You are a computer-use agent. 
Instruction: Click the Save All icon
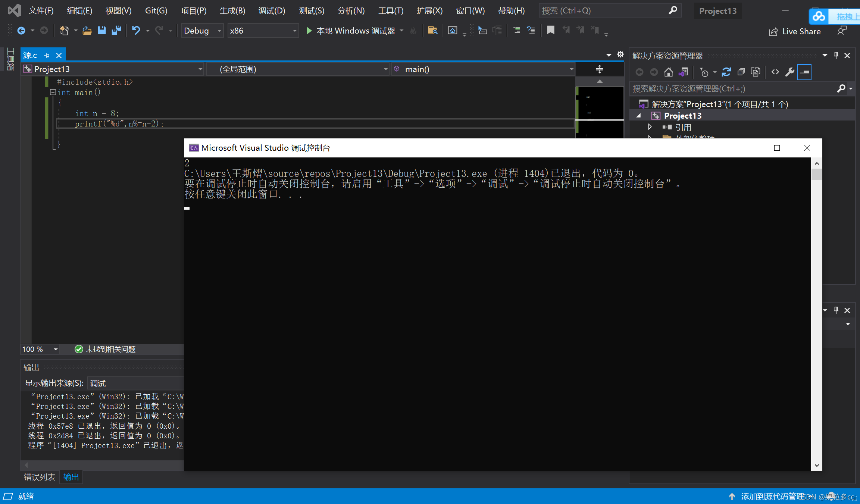click(116, 31)
